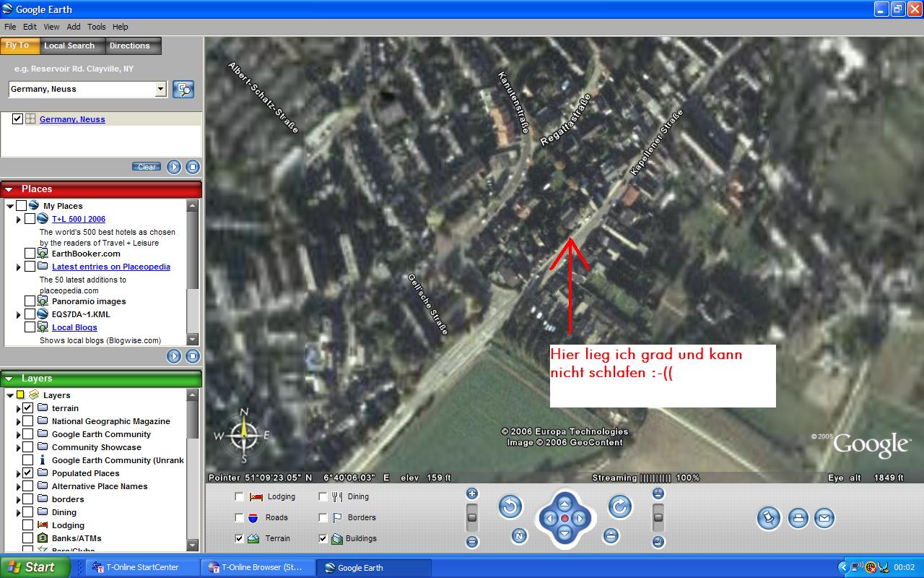This screenshot has height=578, width=924.
Task: Click the search magnifier button beside Fly To field
Action: 183,89
